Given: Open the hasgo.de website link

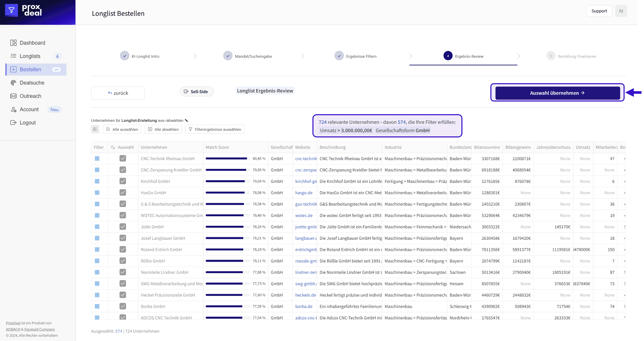Looking at the screenshot, I should pyautogui.click(x=304, y=192).
